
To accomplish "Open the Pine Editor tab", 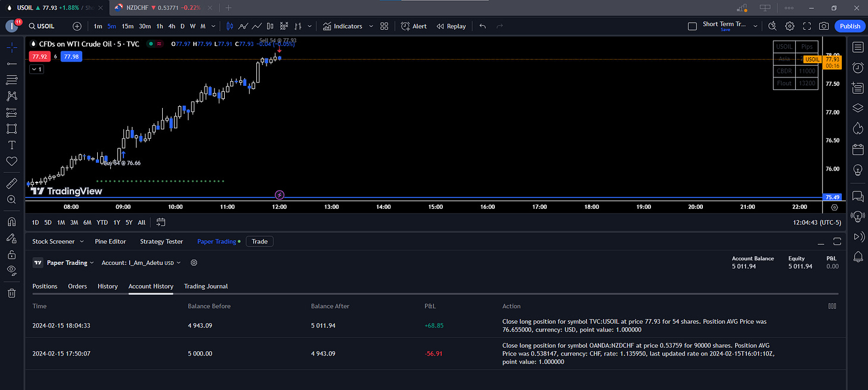I will (x=110, y=242).
